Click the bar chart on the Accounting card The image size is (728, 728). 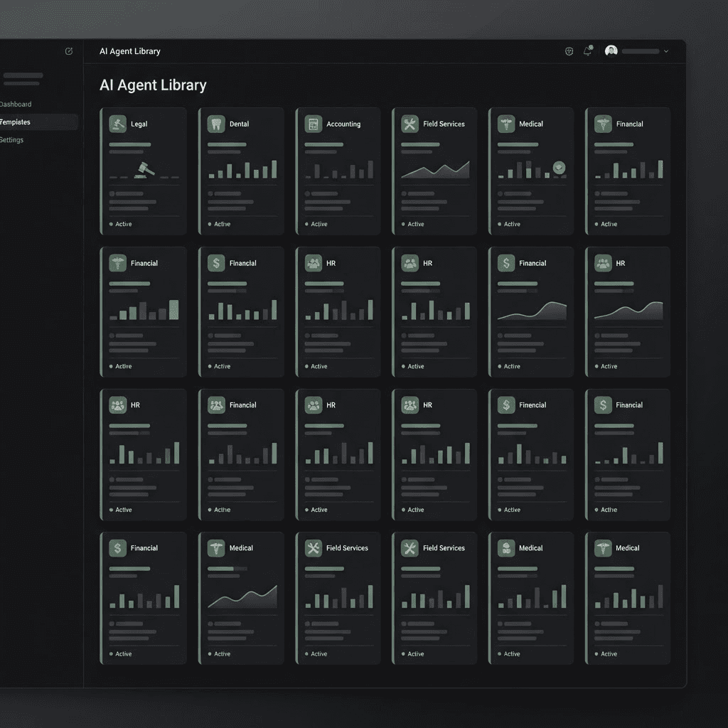click(x=339, y=169)
